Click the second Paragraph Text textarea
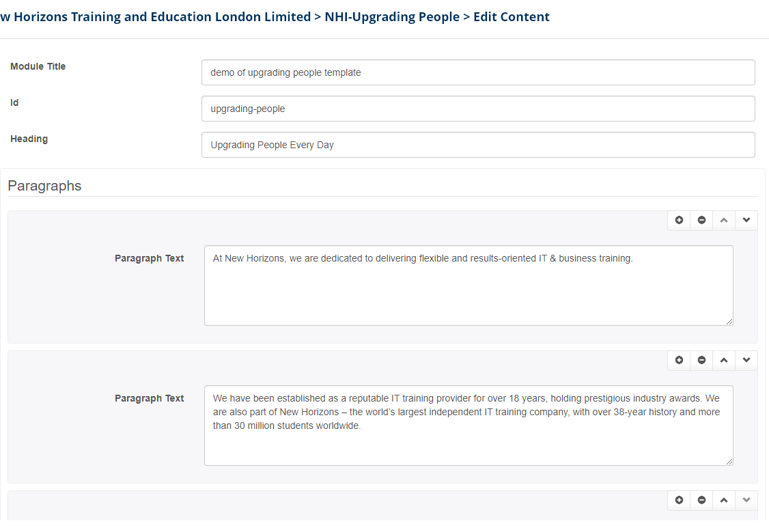This screenshot has height=532, width=769. 469,425
